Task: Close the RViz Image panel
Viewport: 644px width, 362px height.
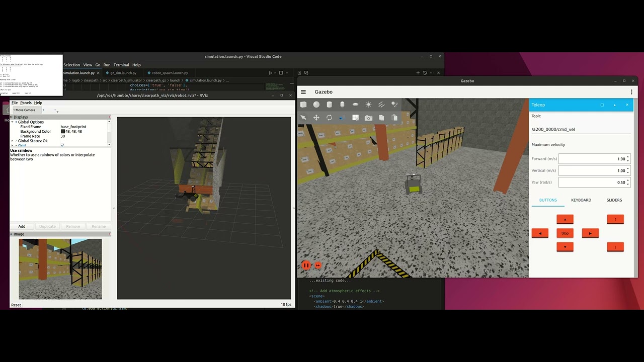Action: pos(109,234)
